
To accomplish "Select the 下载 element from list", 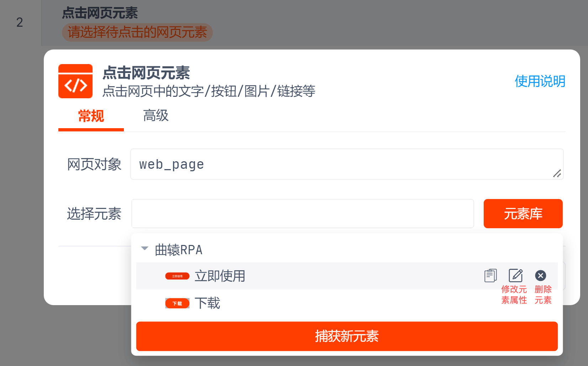I will (208, 303).
